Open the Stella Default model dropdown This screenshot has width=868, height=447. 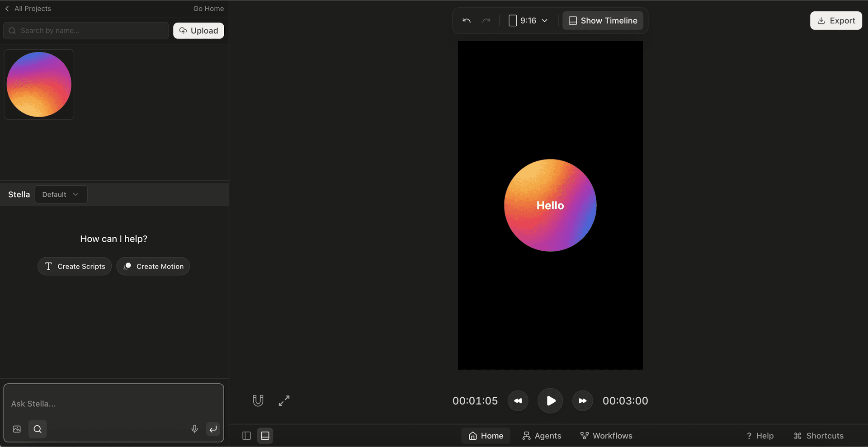tap(61, 194)
